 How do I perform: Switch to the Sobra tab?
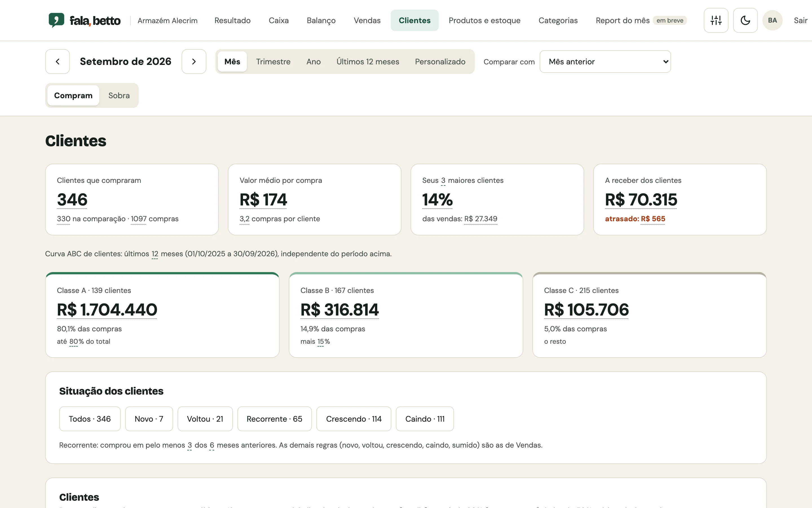119,95
